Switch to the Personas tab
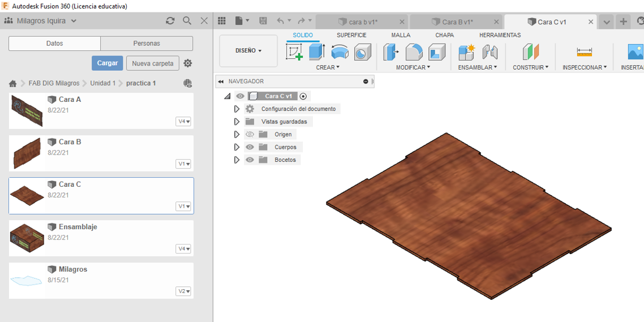The image size is (644, 322). point(147,44)
